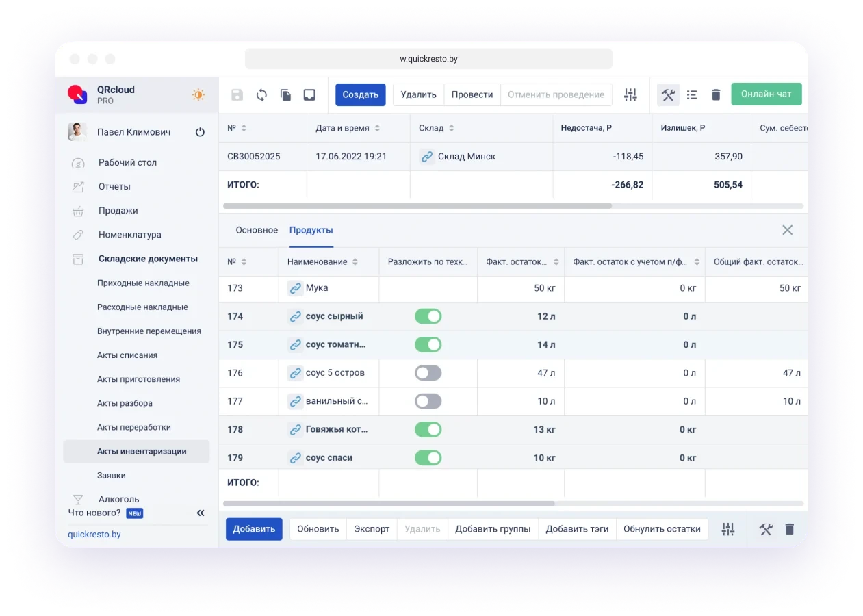863x616 pixels.
Task: Disable the toggle for соус сырный row
Action: point(428,316)
